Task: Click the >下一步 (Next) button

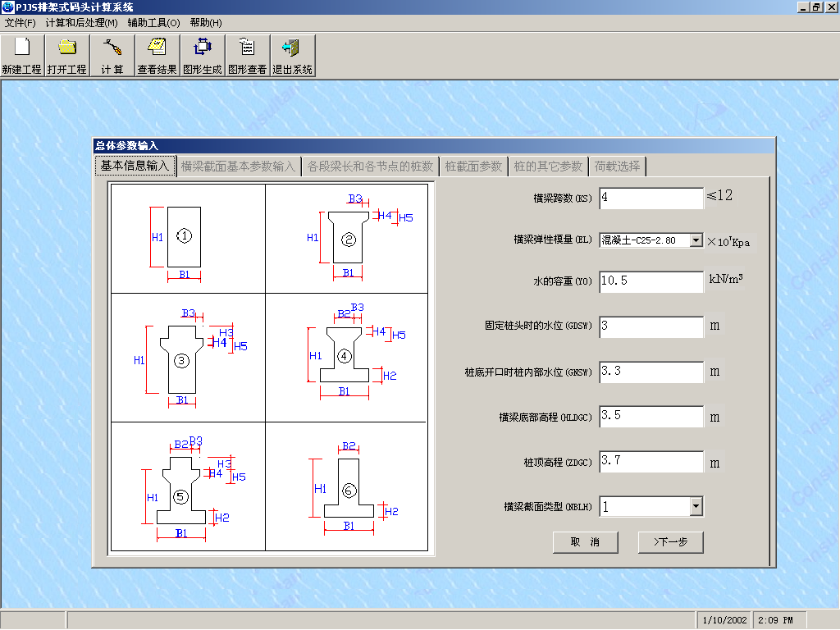Action: click(670, 542)
